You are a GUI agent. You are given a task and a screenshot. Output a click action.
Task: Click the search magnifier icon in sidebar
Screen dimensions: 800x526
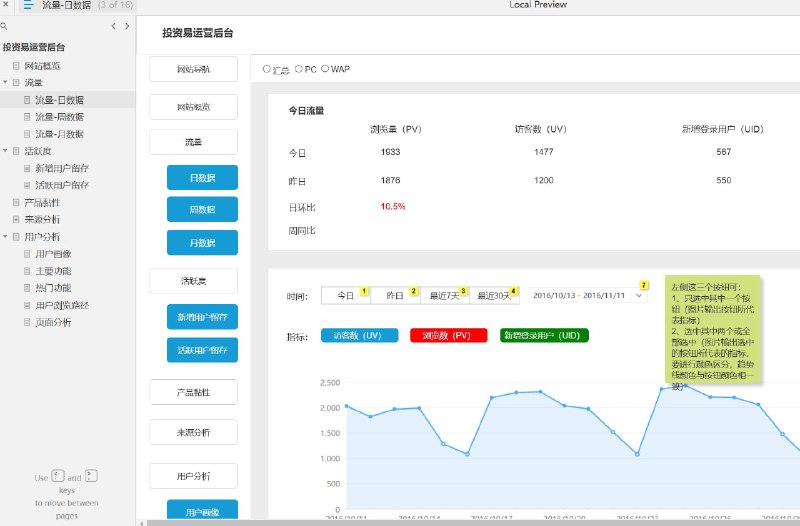(x=4, y=26)
